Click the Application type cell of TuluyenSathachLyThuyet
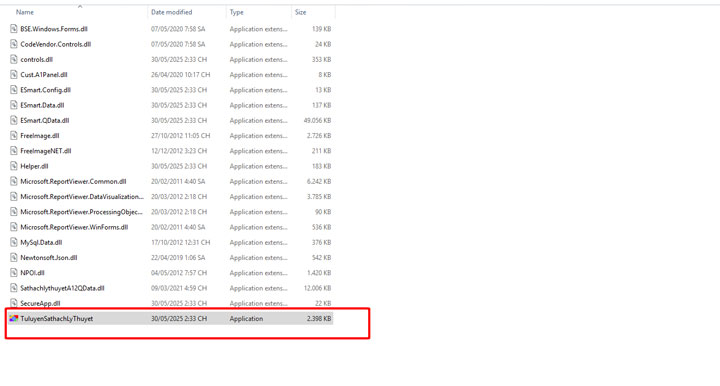 pyautogui.click(x=246, y=318)
